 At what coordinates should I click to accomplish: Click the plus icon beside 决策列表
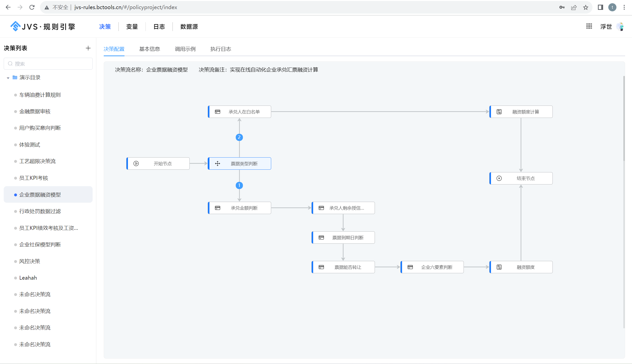point(88,48)
